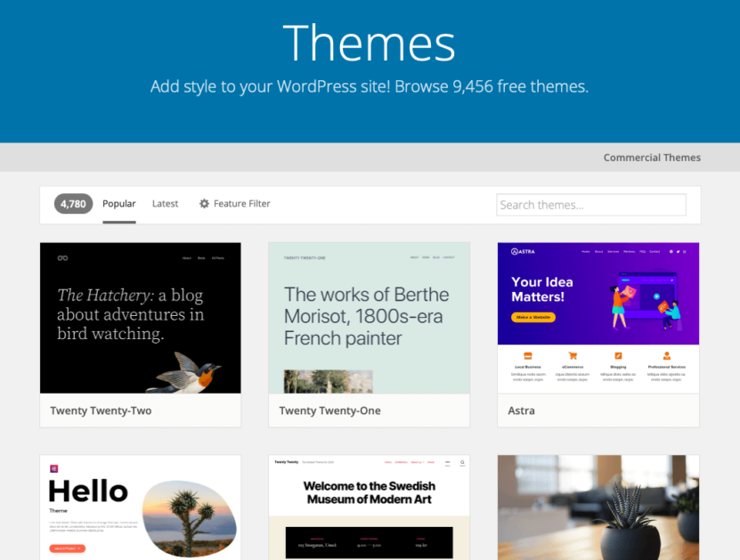Click the Elementor icon above Hello

pyautogui.click(x=53, y=468)
